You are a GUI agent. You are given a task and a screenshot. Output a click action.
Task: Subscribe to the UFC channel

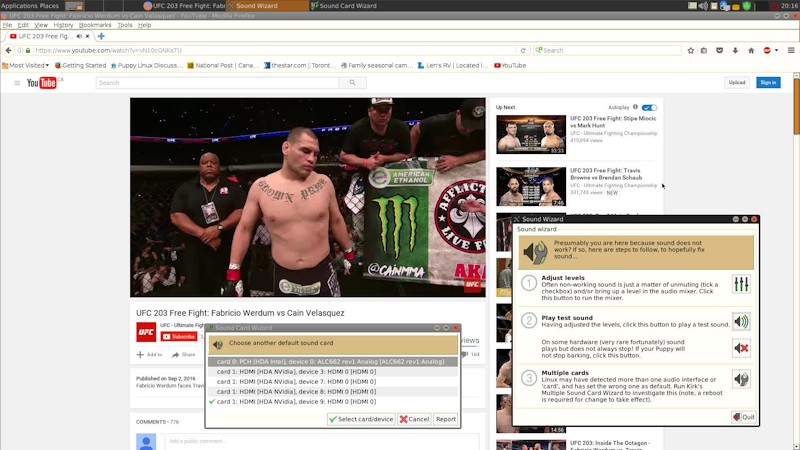(x=179, y=337)
